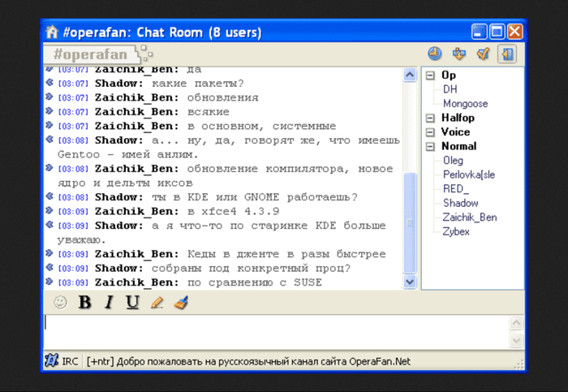Toggle bold formatting

click(x=84, y=302)
